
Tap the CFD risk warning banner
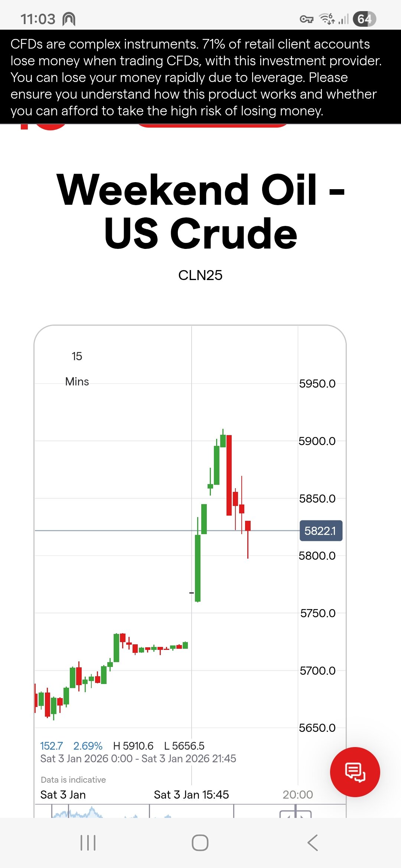[200, 77]
